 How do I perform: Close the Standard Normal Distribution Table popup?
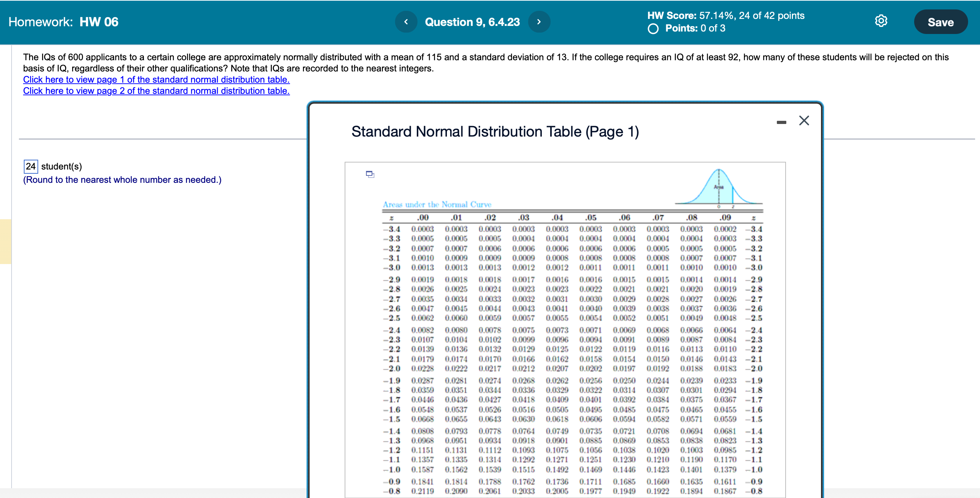tap(803, 120)
